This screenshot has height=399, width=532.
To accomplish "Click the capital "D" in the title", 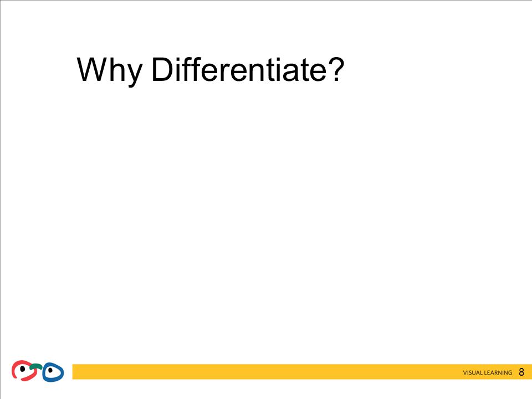I will click(x=161, y=69).
